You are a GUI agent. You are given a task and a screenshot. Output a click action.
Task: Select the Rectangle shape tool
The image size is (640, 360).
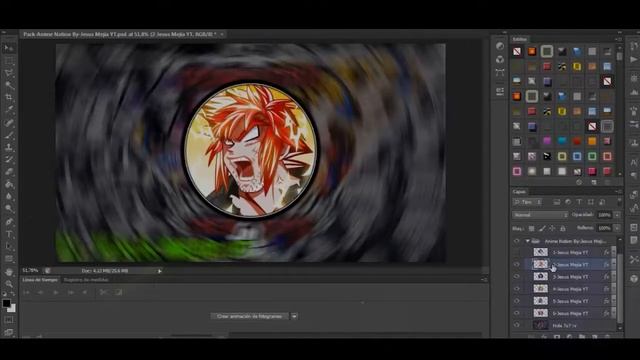click(9, 259)
